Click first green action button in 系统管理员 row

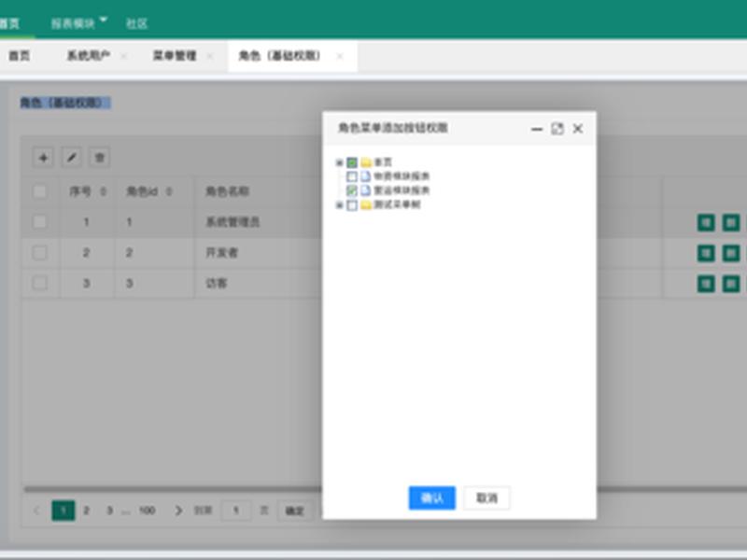(706, 222)
